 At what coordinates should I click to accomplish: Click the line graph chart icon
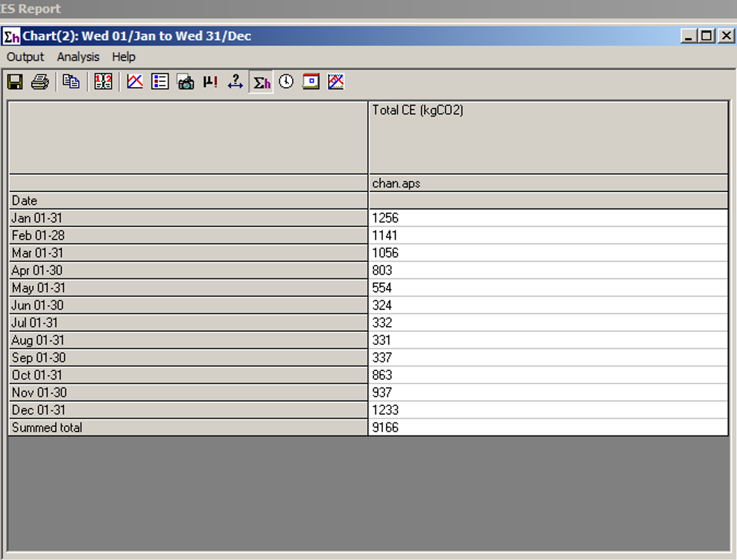coord(135,82)
